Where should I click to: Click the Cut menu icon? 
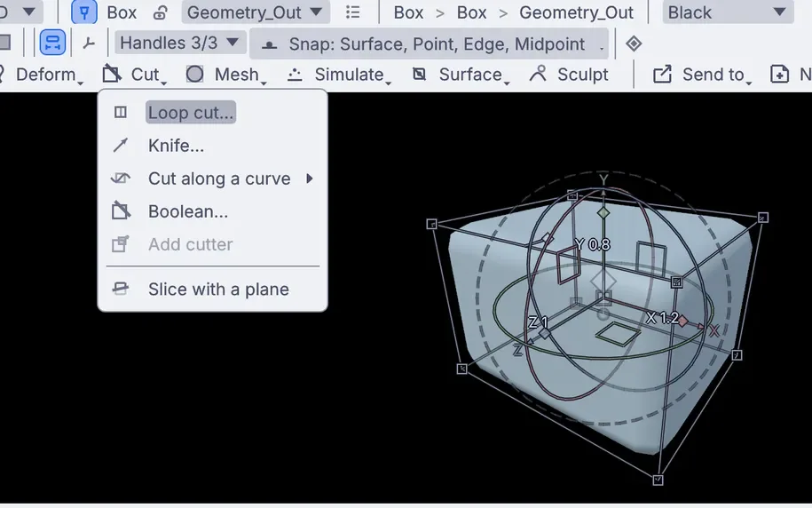(x=111, y=74)
